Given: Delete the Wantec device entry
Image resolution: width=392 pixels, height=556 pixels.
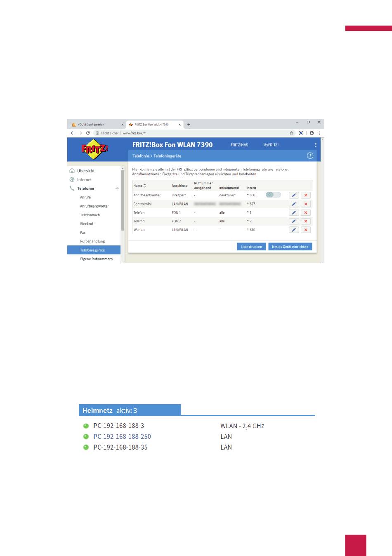Looking at the screenshot, I should click(306, 230).
